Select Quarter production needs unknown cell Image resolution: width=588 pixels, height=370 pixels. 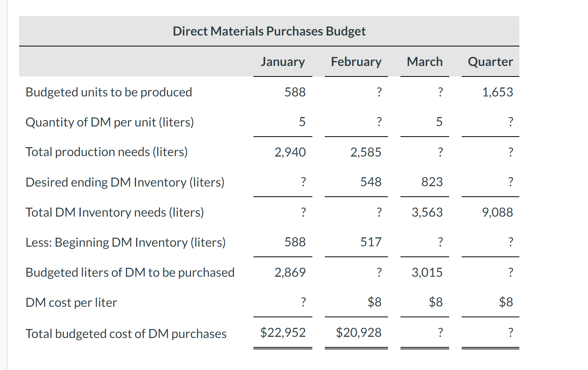pos(510,152)
